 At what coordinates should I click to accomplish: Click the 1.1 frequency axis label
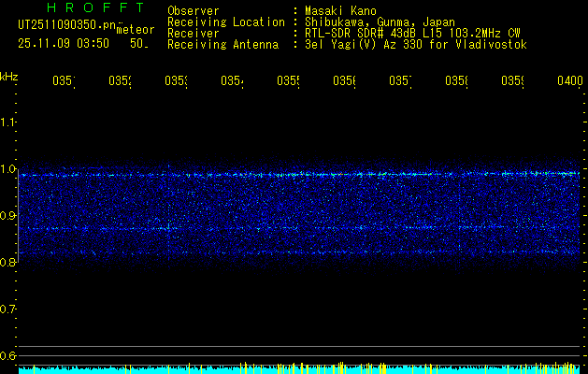click(7, 122)
